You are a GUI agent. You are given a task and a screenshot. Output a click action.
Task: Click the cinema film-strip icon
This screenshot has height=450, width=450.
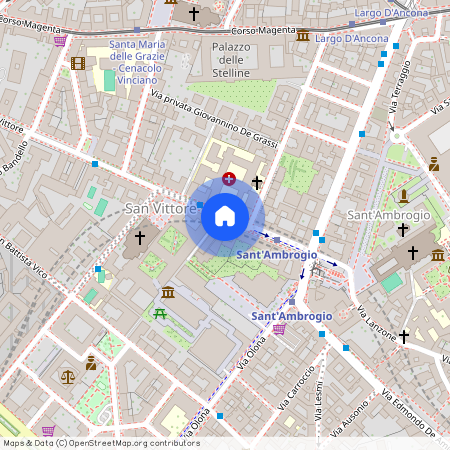78,63
